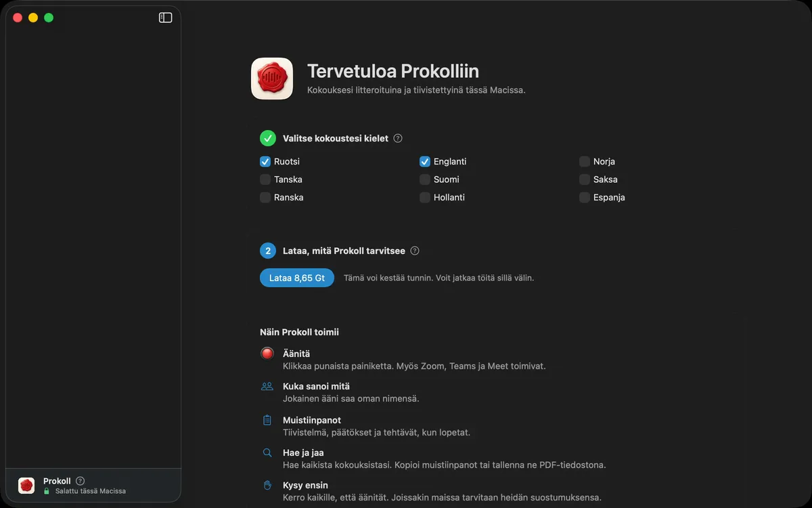Open help icon beside Lataa, mitä Prokoll tarvitsee
This screenshot has height=508, width=812.
tap(415, 251)
